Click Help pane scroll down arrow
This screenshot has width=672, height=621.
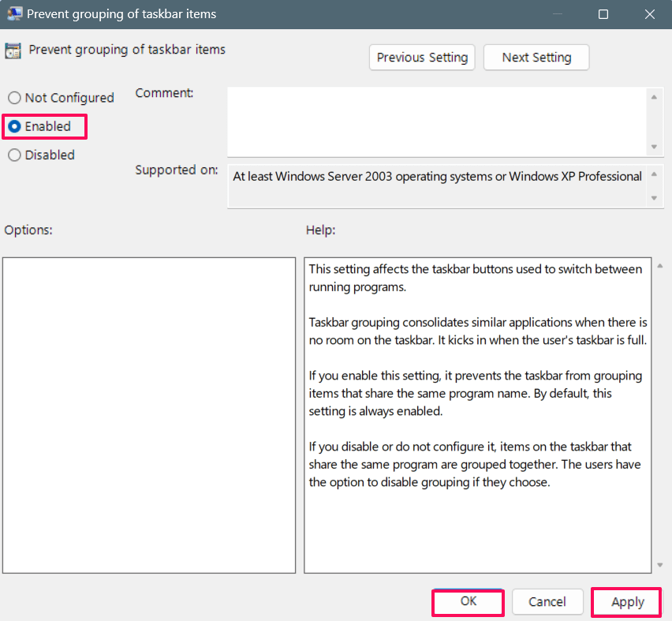tap(660, 565)
